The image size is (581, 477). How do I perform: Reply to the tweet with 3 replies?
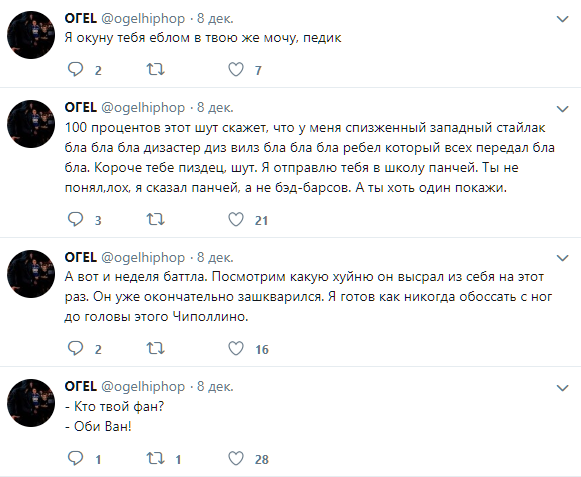76,219
